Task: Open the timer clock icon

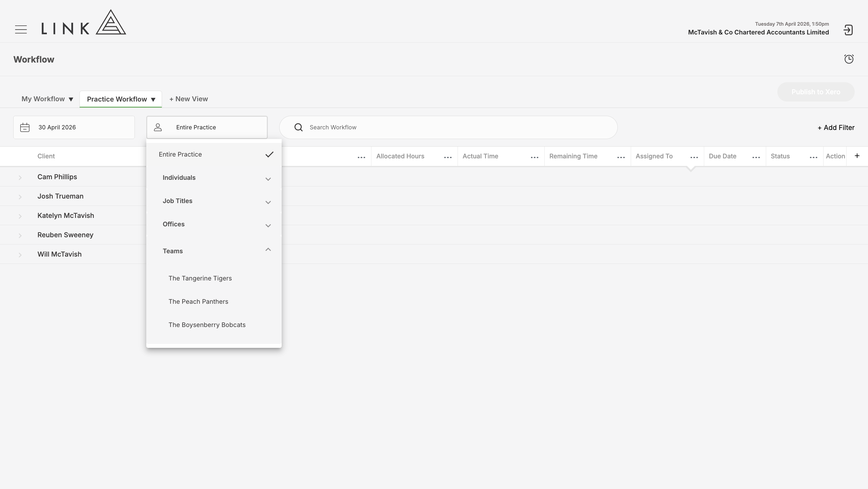Action: (x=849, y=59)
